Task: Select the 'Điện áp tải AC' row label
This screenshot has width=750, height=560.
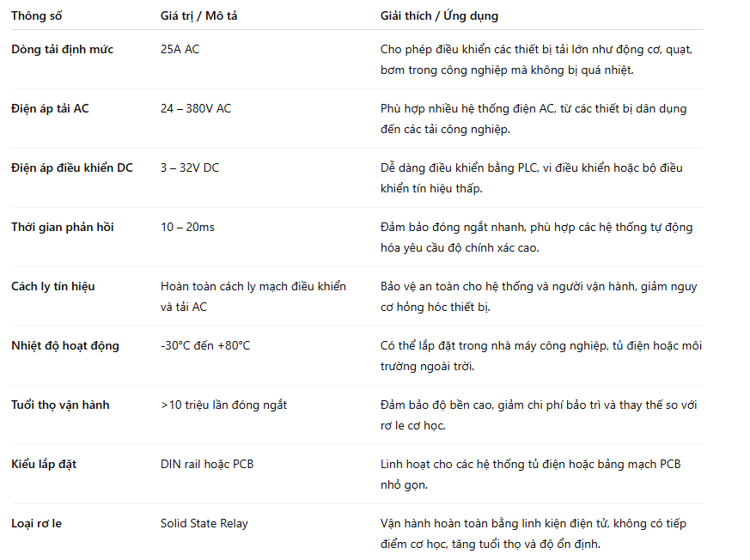Action: click(50, 109)
